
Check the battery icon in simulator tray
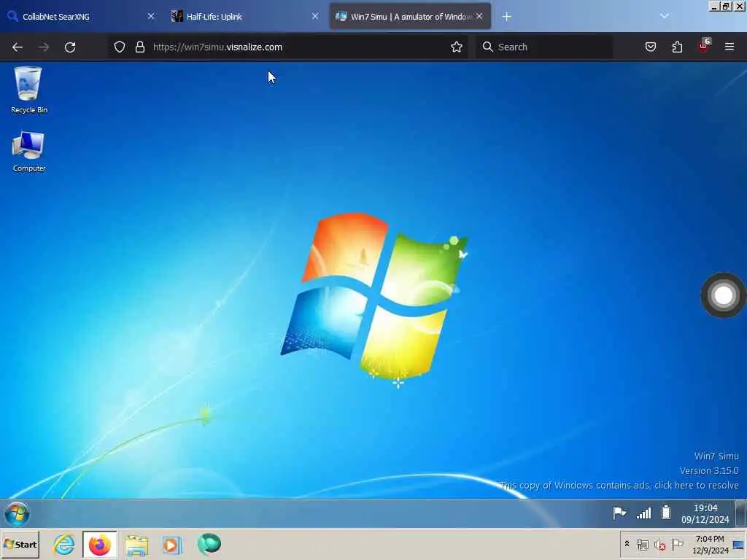pos(665,513)
